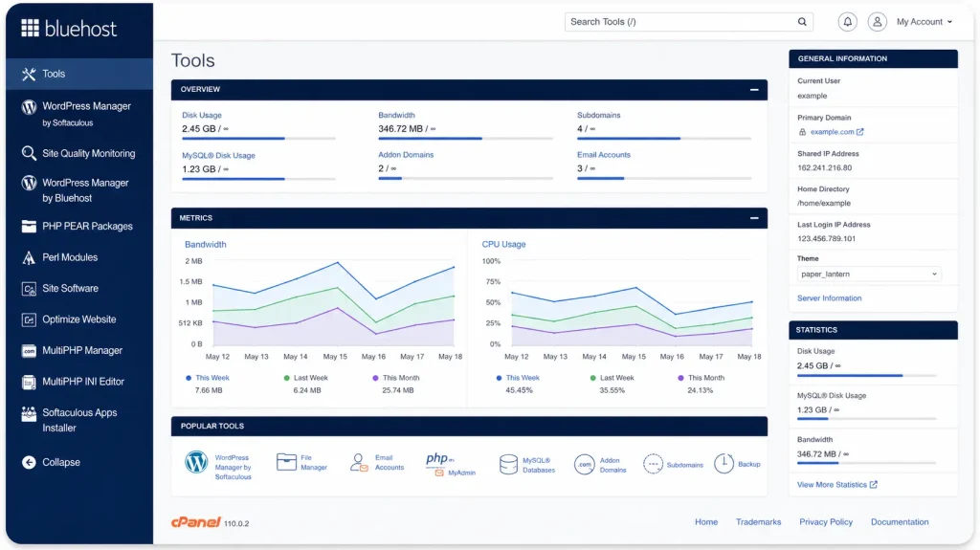Toggle This Week legend in Bandwidth chart
Viewport: 980px width, 550px height.
click(x=208, y=378)
